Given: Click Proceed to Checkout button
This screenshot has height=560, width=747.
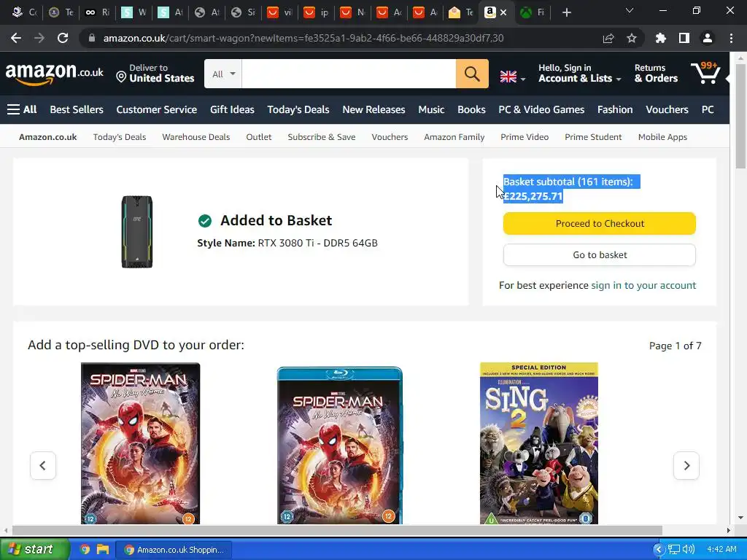Looking at the screenshot, I should pyautogui.click(x=600, y=223).
